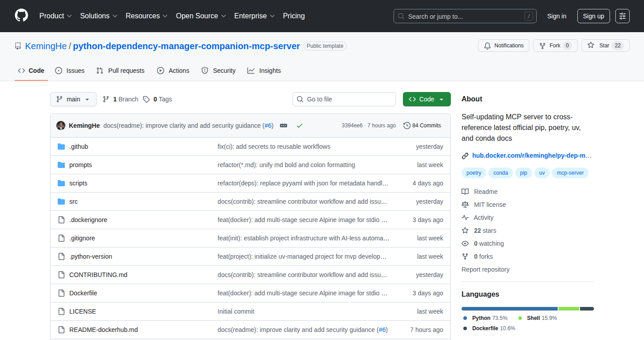
Task: Open the 3394ee6 commit hash
Action: pos(352,126)
